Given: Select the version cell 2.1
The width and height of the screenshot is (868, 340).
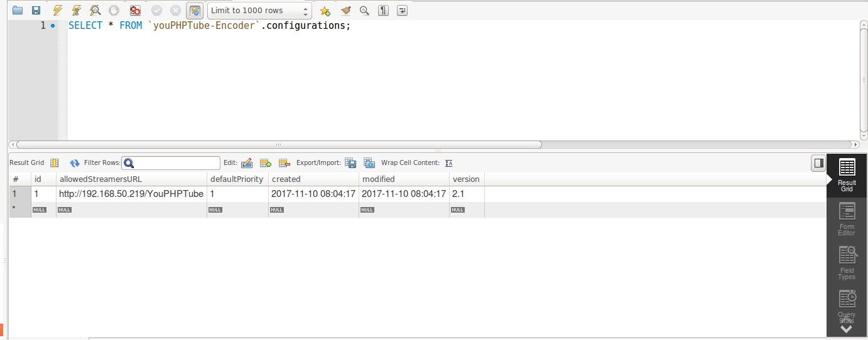Looking at the screenshot, I should pos(467,194).
